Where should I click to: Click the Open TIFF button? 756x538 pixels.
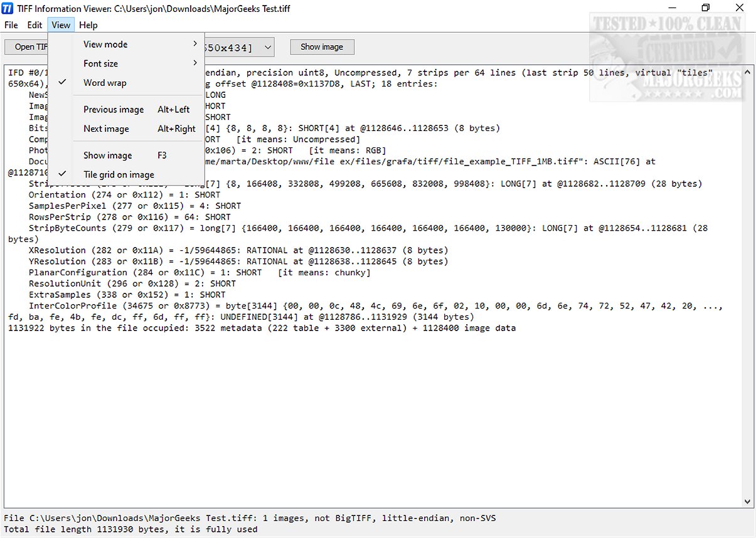click(x=28, y=46)
